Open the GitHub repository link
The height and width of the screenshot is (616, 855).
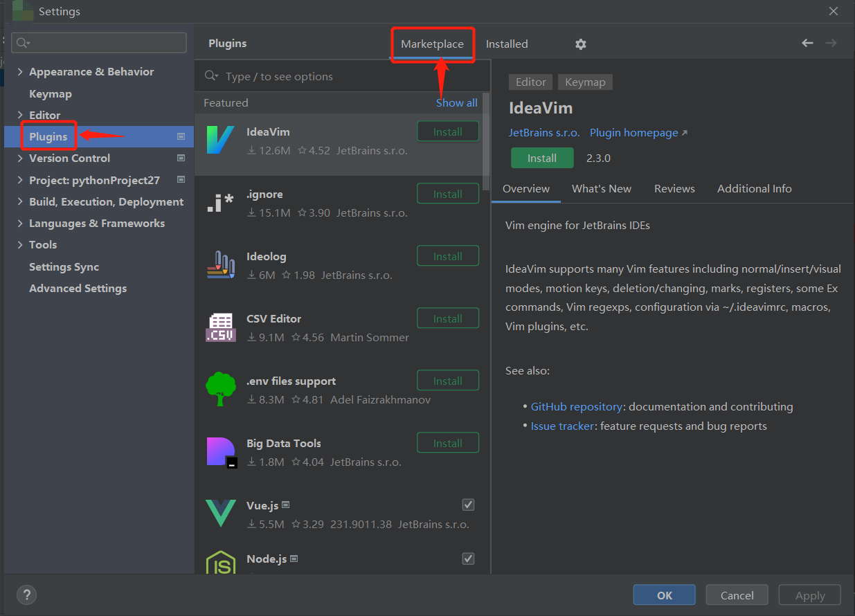pyautogui.click(x=577, y=407)
